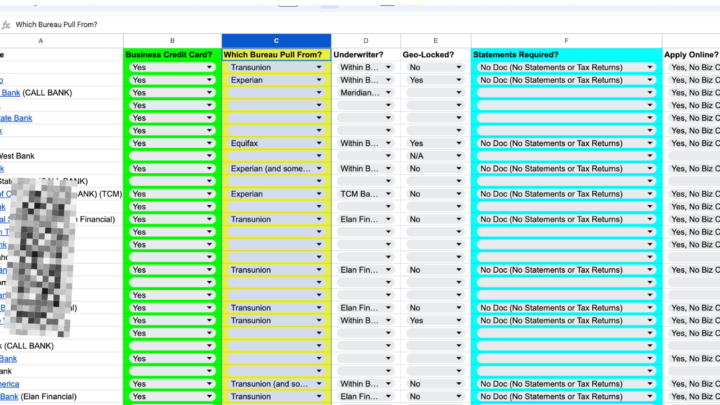Open Business Credit Card dropdown in Equifax row
The height and width of the screenshot is (405, 720).
coord(172,143)
